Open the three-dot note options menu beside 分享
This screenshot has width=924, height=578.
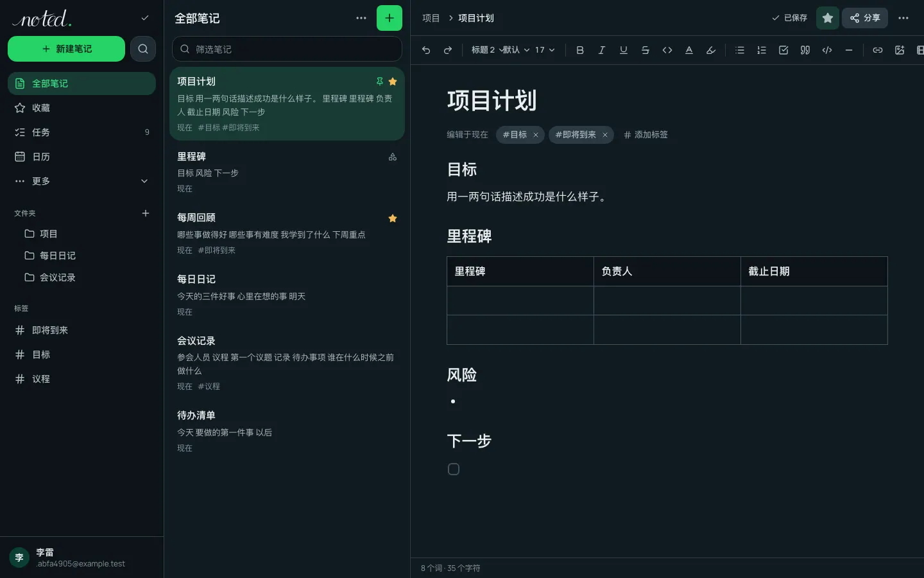pos(903,18)
